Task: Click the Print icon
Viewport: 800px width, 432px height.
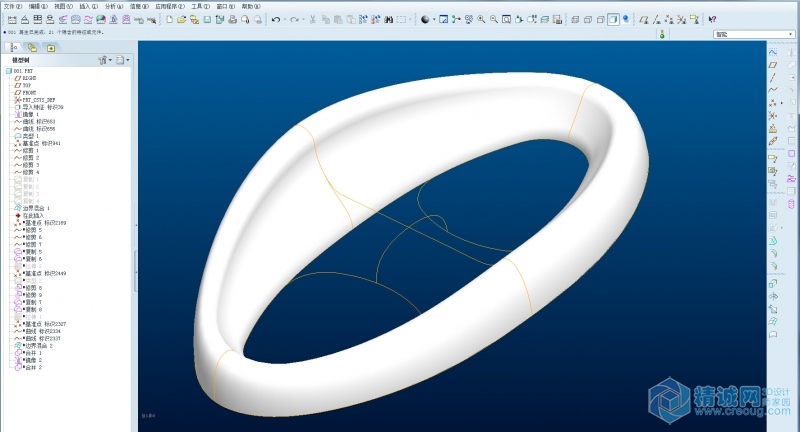Action: coord(233,19)
